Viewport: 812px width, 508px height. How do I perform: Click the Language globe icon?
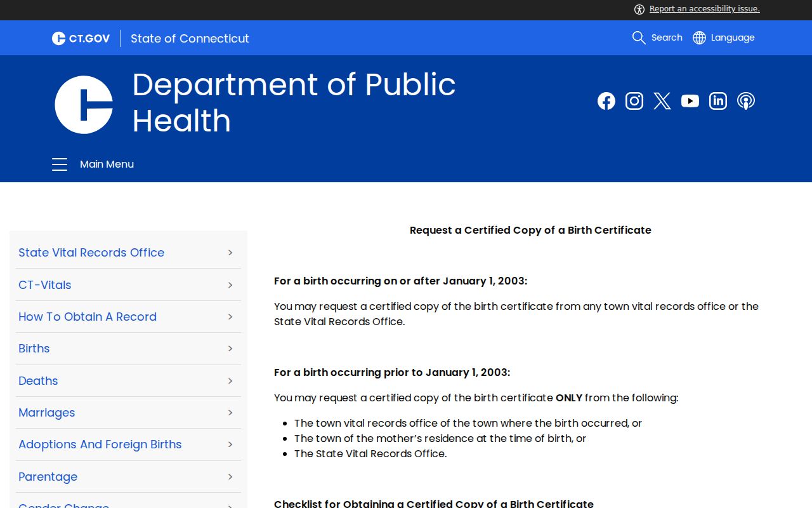tap(699, 37)
